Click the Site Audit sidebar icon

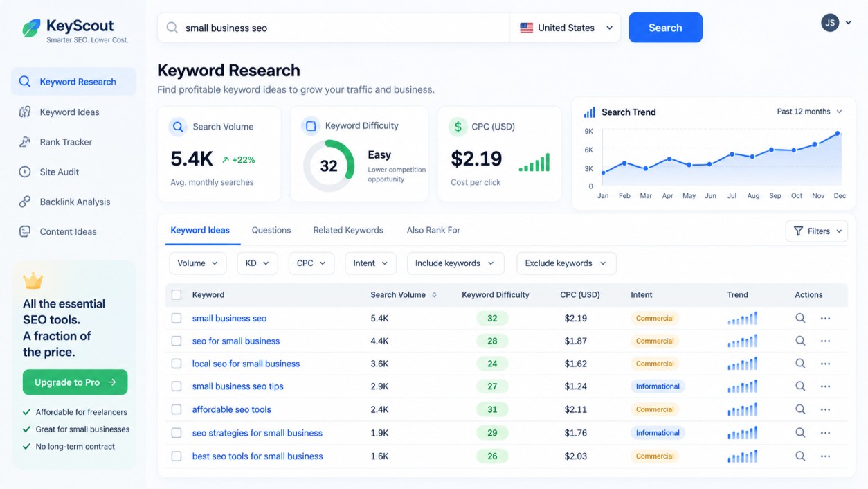(25, 172)
